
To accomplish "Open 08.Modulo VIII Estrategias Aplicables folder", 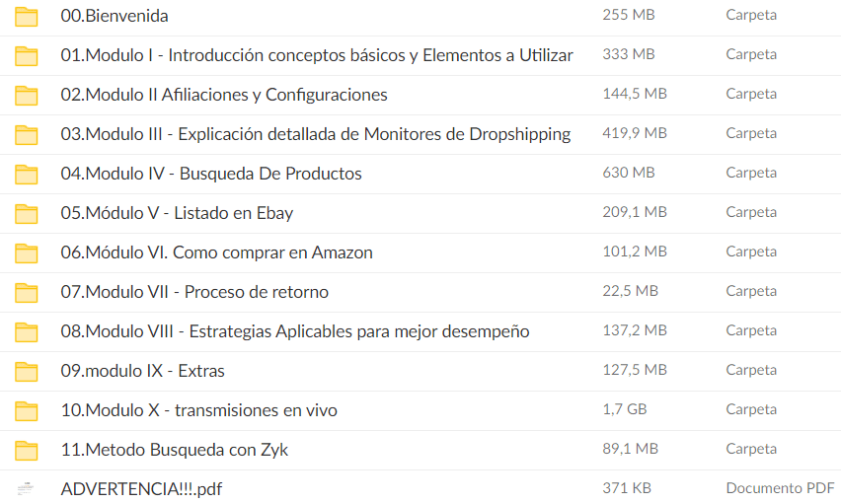I will tap(294, 331).
